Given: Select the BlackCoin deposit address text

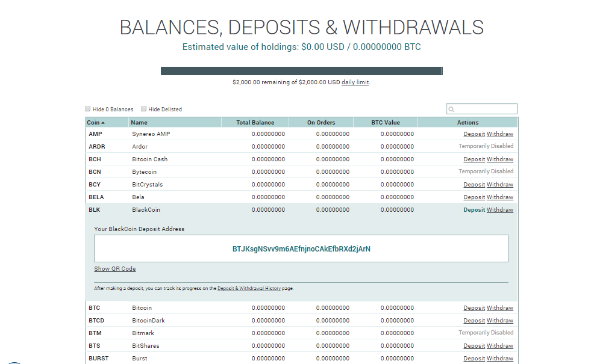Looking at the screenshot, I should click(301, 248).
